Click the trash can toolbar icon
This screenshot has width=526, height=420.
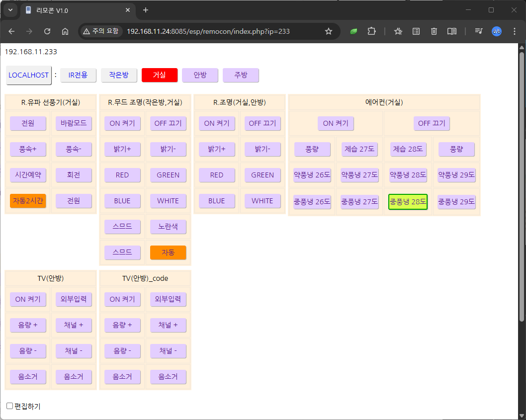click(434, 31)
